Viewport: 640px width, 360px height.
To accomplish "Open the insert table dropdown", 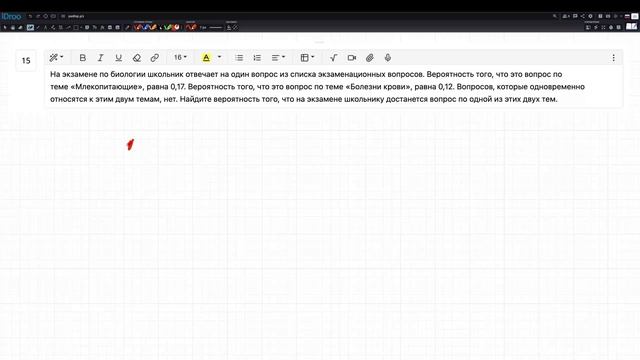I will click(x=307, y=58).
